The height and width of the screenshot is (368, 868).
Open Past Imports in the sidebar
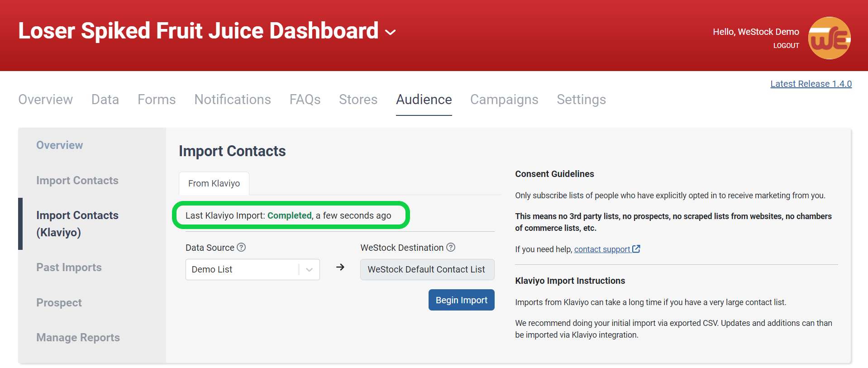pyautogui.click(x=69, y=268)
